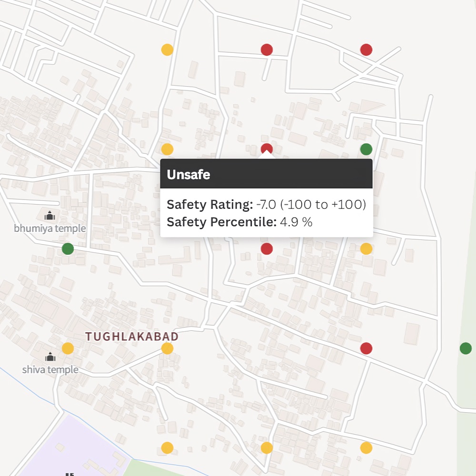Click the shiva temple icon

pos(50,357)
